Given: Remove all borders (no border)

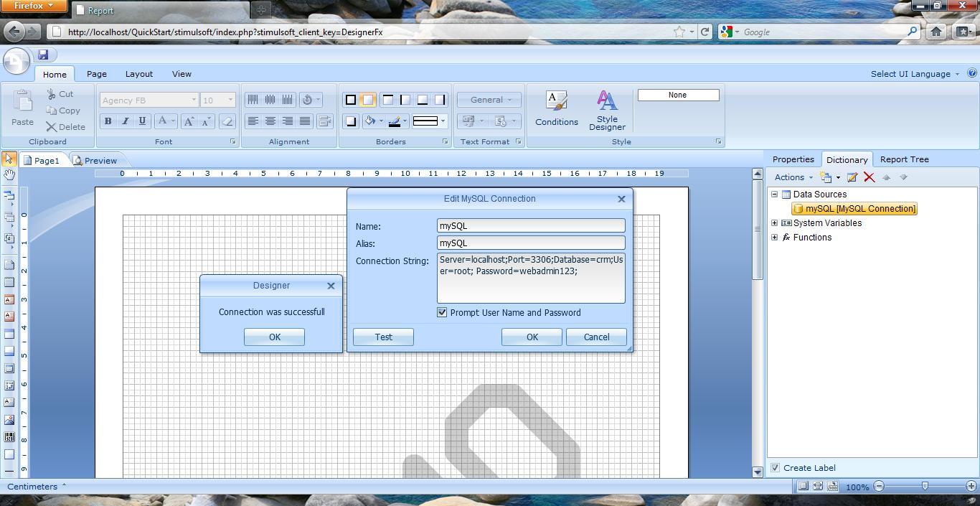Looking at the screenshot, I should (368, 100).
